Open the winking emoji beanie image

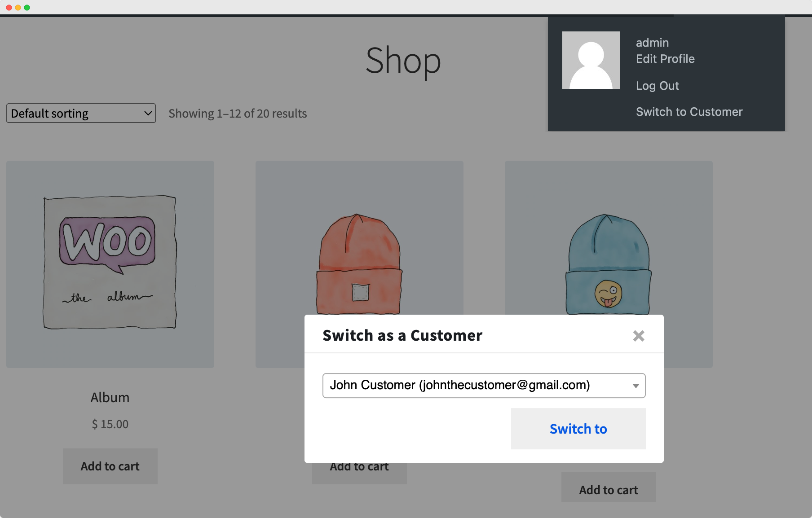[608, 263]
